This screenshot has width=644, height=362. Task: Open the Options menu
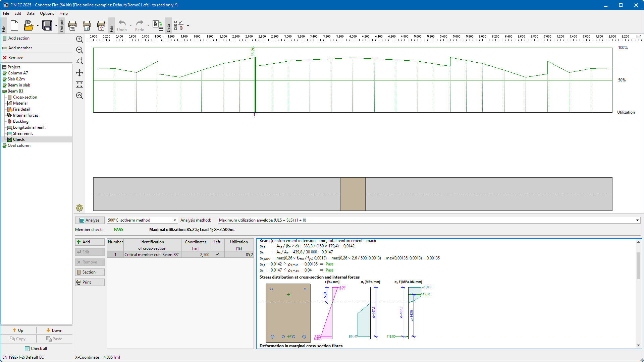(x=47, y=13)
